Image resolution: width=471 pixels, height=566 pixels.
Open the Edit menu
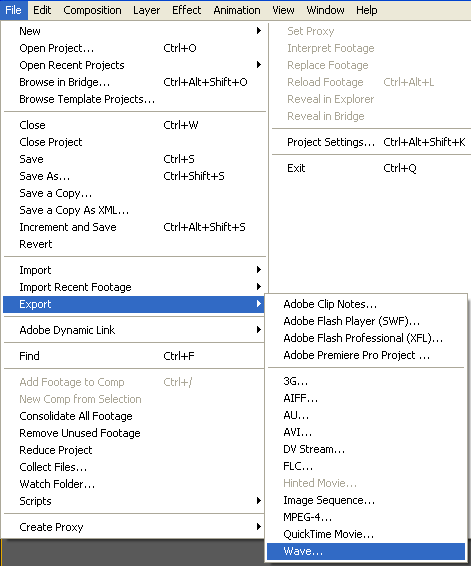(x=42, y=10)
